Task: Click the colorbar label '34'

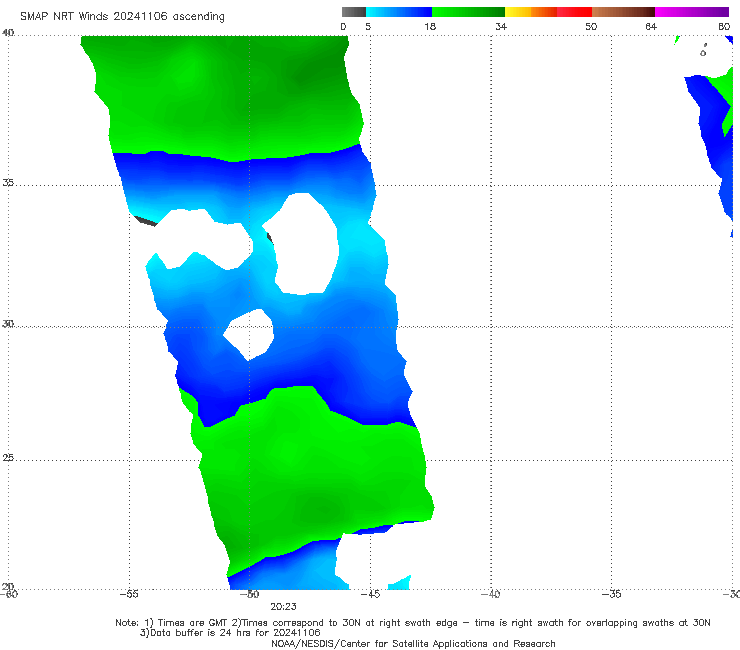Action: tap(501, 27)
